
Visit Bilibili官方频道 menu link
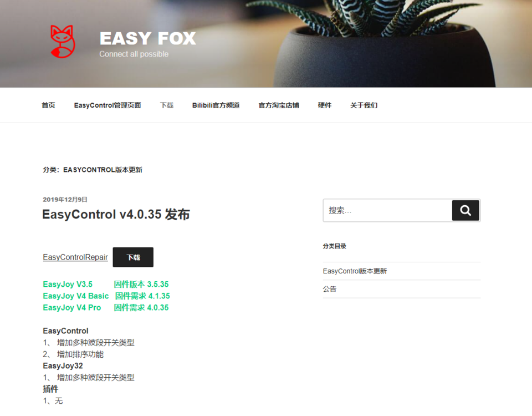(x=216, y=105)
